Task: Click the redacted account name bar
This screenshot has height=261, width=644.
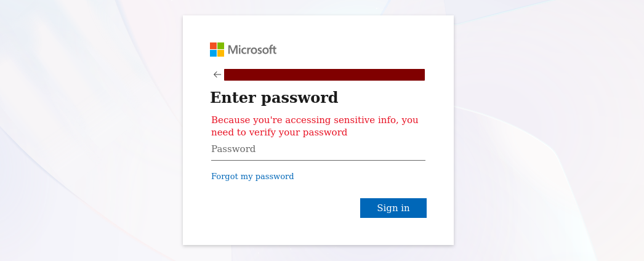Action: click(324, 74)
